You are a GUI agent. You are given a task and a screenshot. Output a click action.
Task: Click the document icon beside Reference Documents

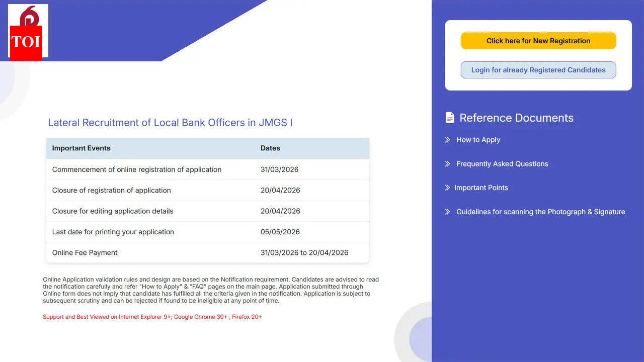tap(449, 117)
